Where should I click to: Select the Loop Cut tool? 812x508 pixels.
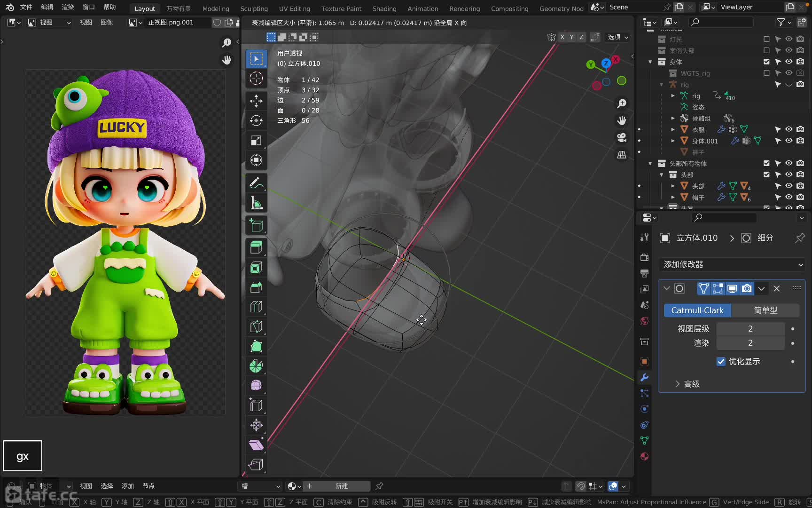point(256,307)
